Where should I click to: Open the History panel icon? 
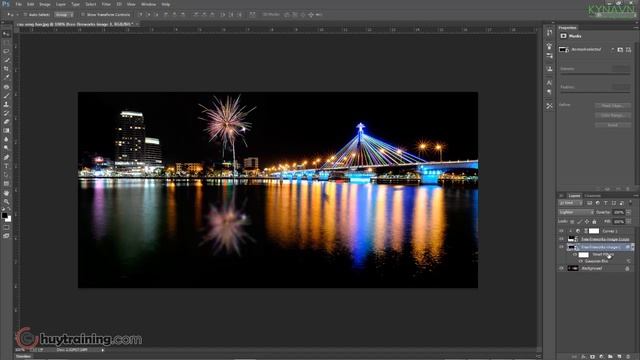tap(549, 33)
